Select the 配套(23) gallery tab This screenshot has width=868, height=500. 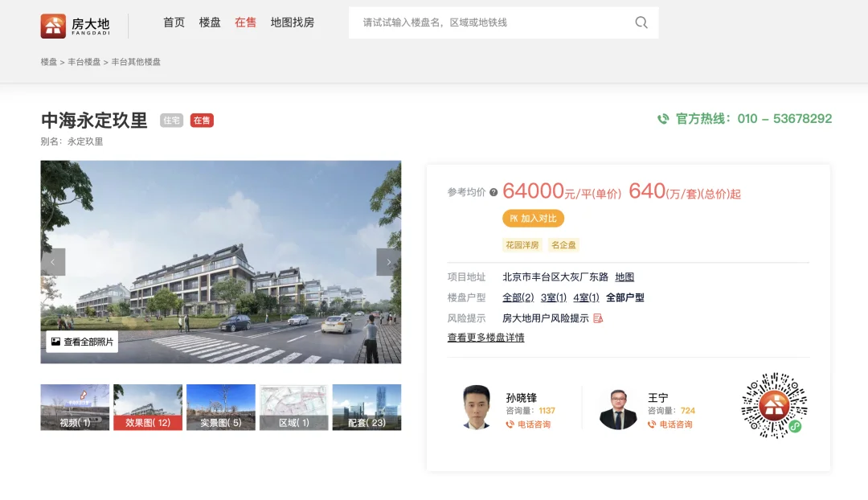367,408
